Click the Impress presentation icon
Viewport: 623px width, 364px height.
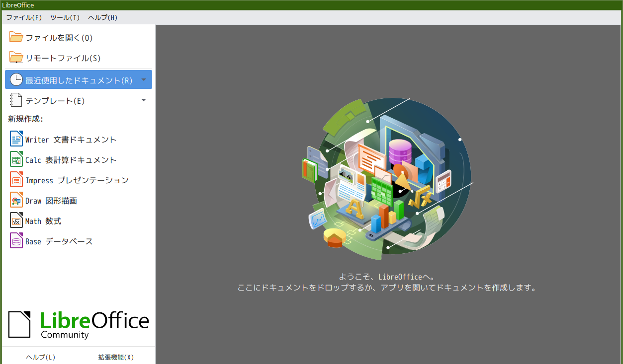coord(16,180)
